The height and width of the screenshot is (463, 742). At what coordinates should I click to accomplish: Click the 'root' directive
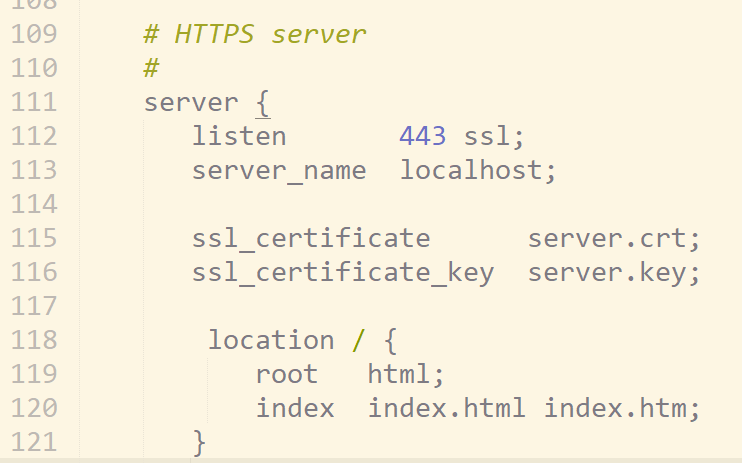[287, 375]
